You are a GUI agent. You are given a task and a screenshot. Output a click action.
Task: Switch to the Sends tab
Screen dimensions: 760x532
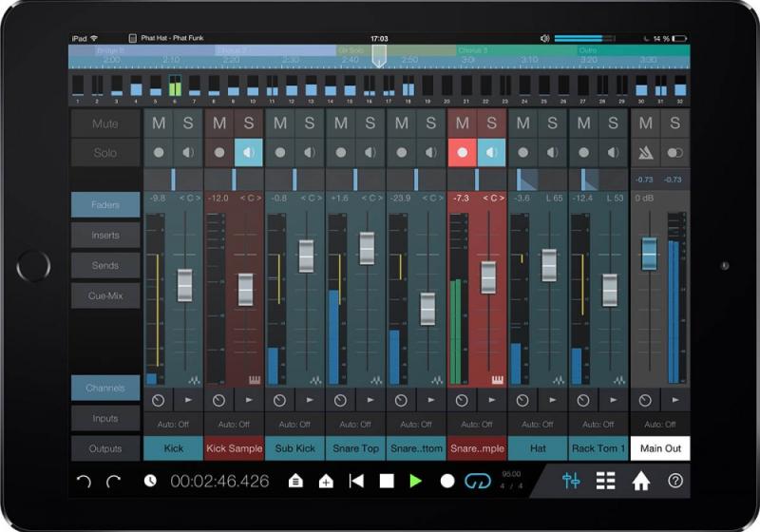click(105, 266)
